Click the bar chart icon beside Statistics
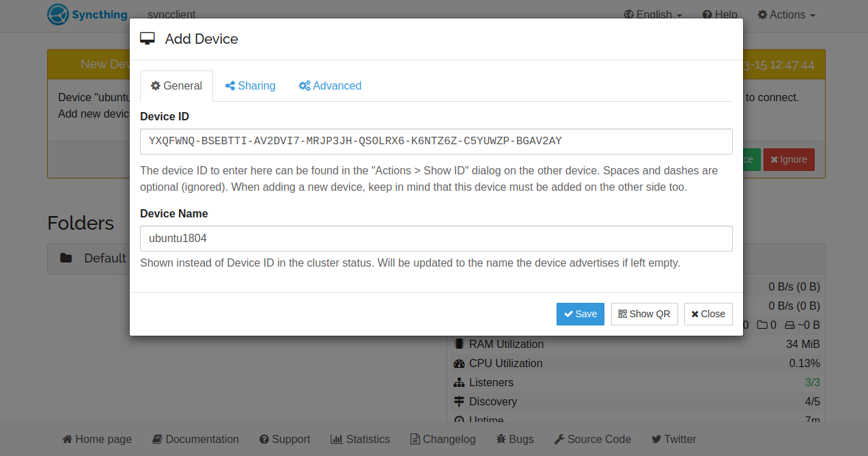Image resolution: width=868 pixels, height=456 pixels. pos(337,440)
